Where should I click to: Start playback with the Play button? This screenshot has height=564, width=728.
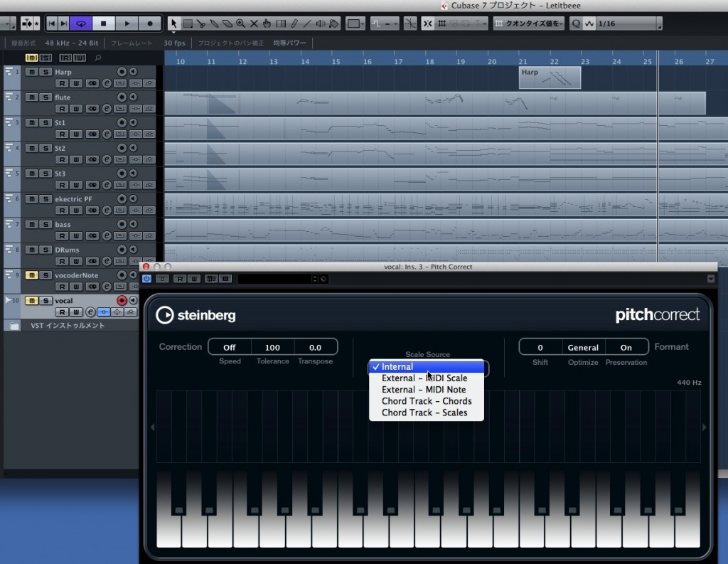(x=127, y=23)
